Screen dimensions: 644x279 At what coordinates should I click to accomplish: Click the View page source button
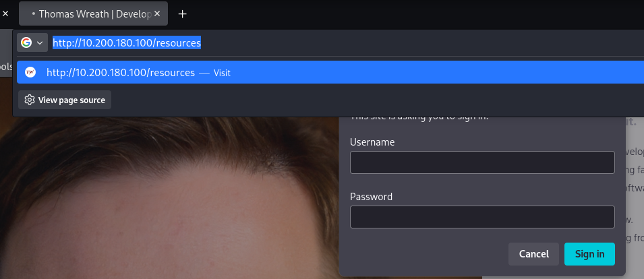tap(71, 100)
